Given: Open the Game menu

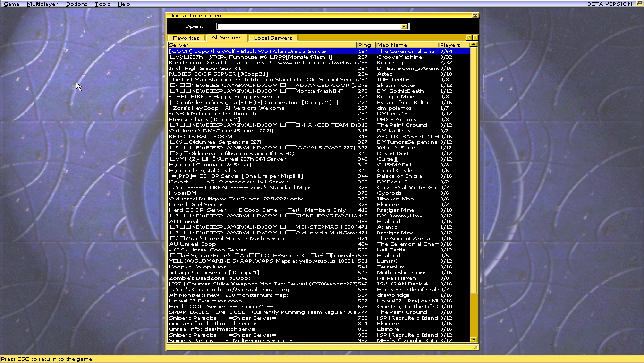Looking at the screenshot, I should click(12, 4).
